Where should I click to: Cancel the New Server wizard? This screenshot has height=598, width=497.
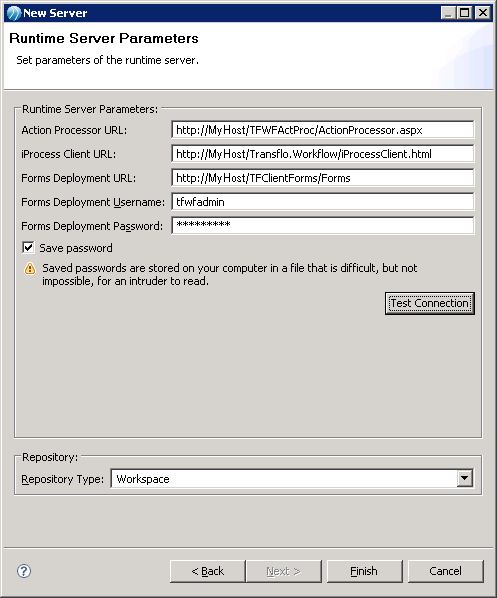(446, 571)
